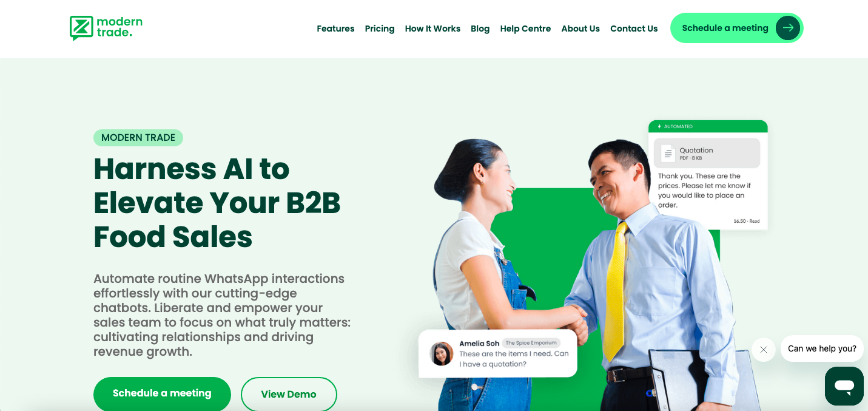The image size is (868, 411).
Task: Click the Modern Trade logo icon
Action: point(81,28)
